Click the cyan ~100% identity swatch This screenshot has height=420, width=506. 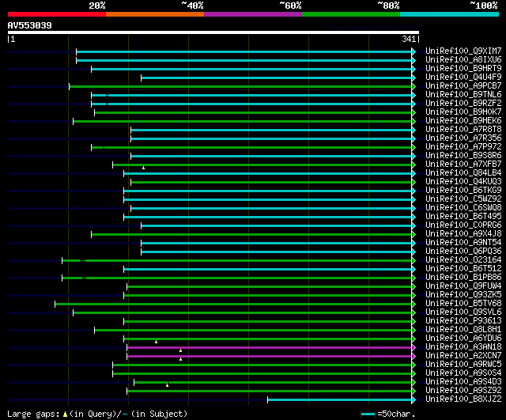click(x=449, y=14)
